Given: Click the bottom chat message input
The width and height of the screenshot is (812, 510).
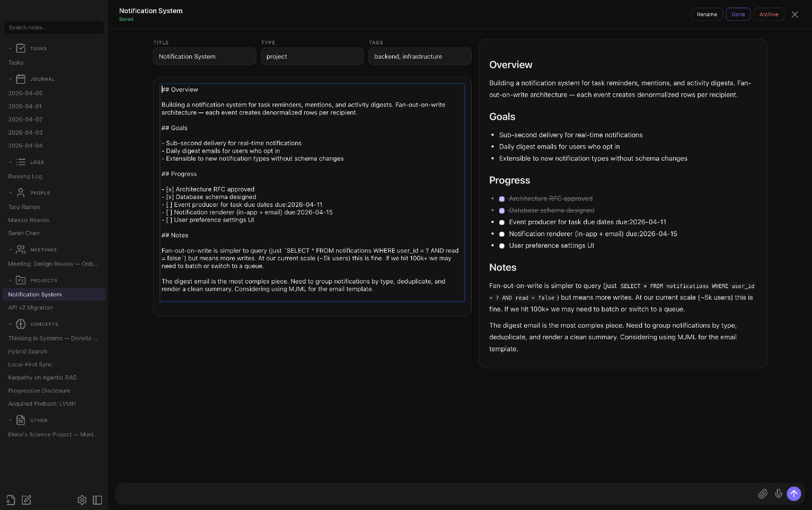Looking at the screenshot, I should click(436, 493).
